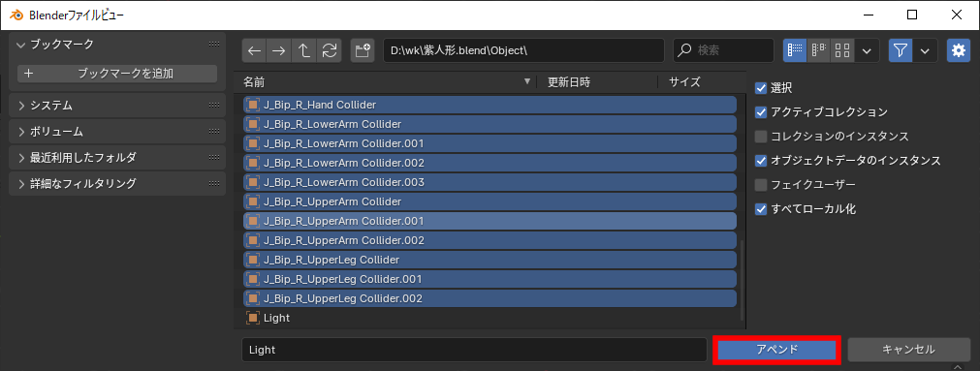Switch to thumbnail display mode
Viewport: 980px width, 371px height.
842,51
